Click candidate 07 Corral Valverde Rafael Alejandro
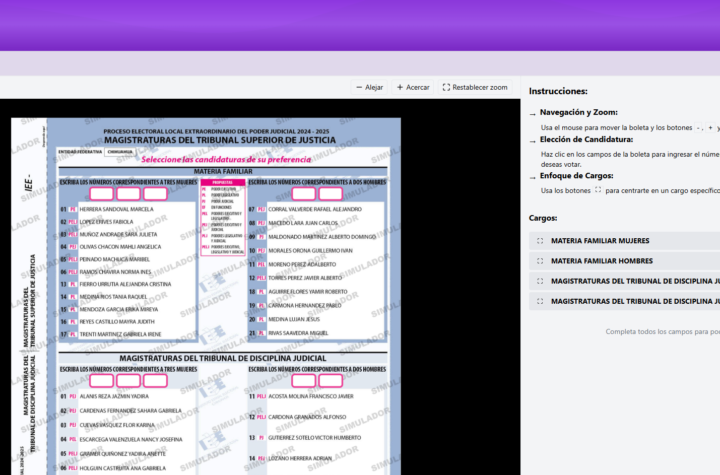This screenshot has width=720, height=475. pyautogui.click(x=308, y=209)
